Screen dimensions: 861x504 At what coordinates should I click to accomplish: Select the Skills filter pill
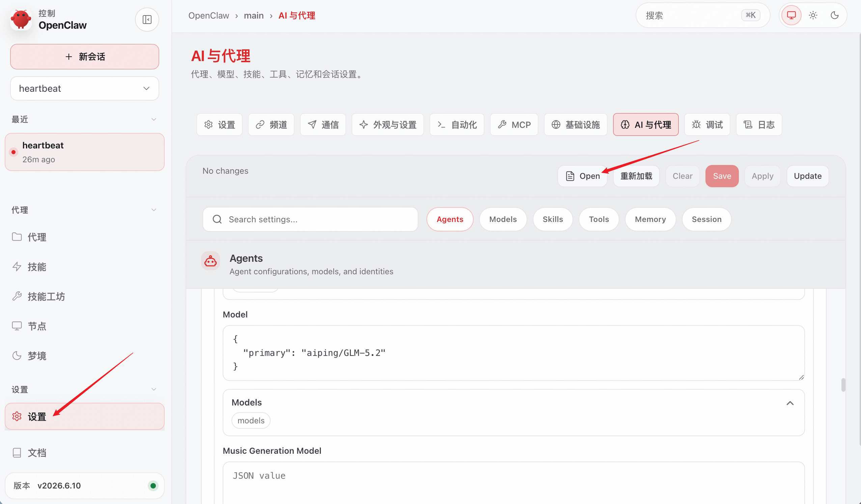(x=553, y=219)
